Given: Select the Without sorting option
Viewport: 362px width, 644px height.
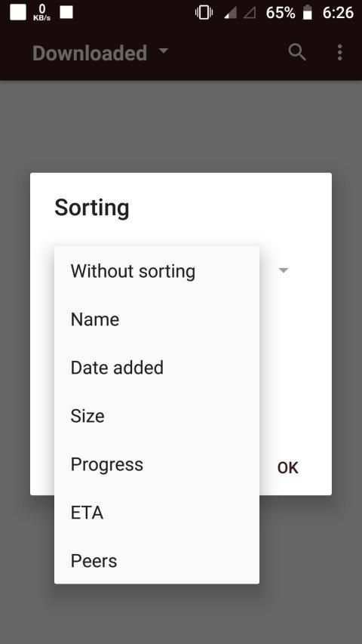Looking at the screenshot, I should point(156,270).
